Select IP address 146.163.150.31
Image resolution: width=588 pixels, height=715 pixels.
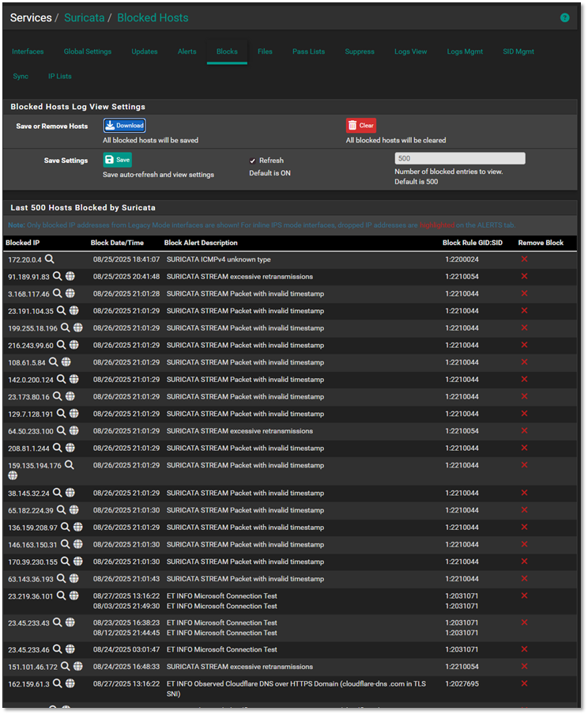click(x=33, y=545)
